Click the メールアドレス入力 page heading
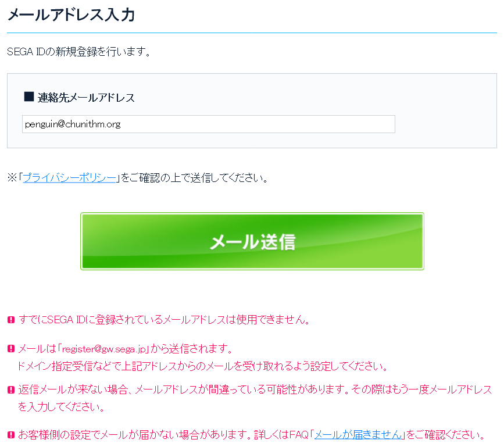 [71, 15]
